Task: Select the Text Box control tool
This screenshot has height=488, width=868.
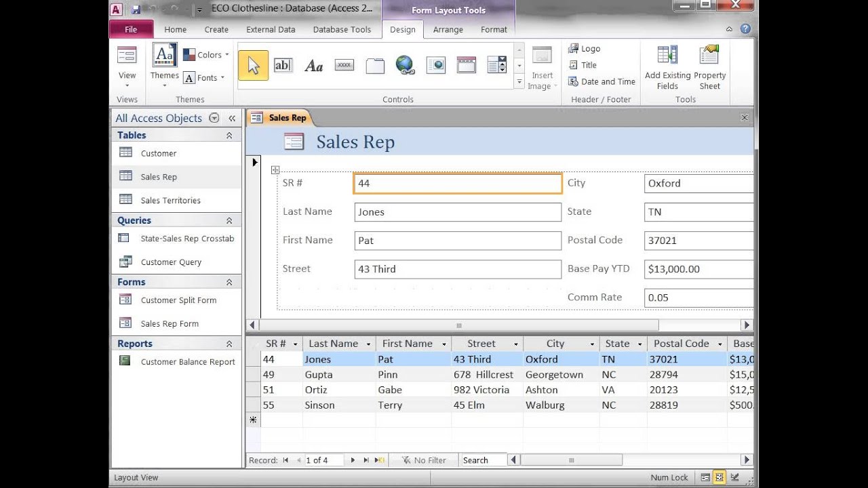Action: [283, 65]
